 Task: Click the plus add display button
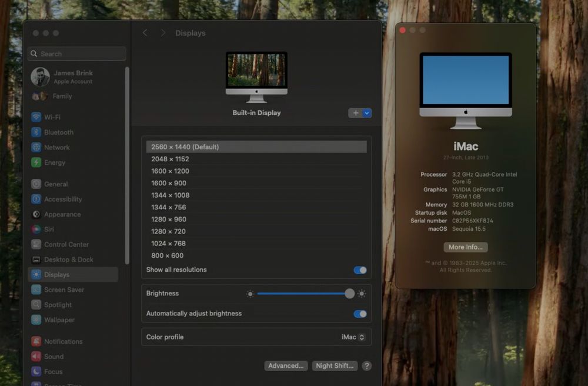356,113
